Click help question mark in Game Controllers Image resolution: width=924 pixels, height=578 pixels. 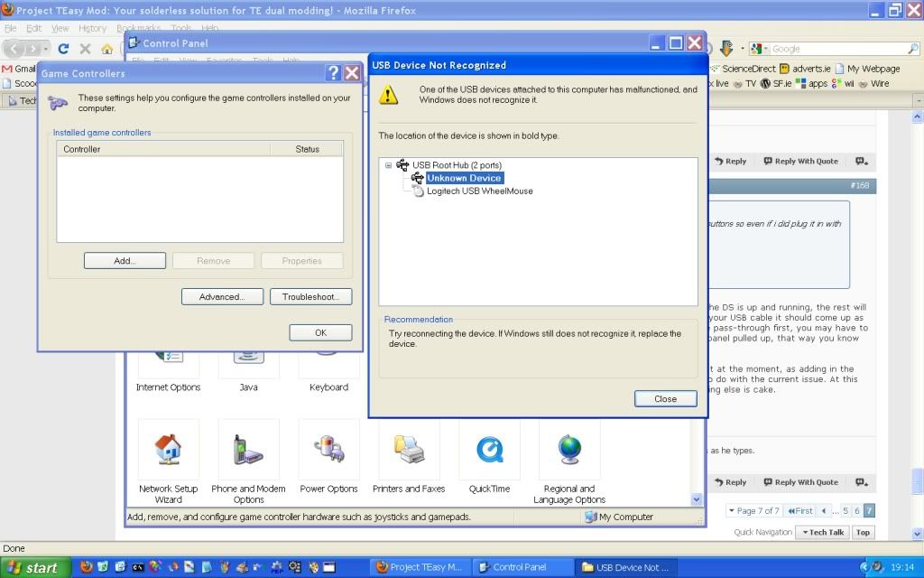(334, 72)
